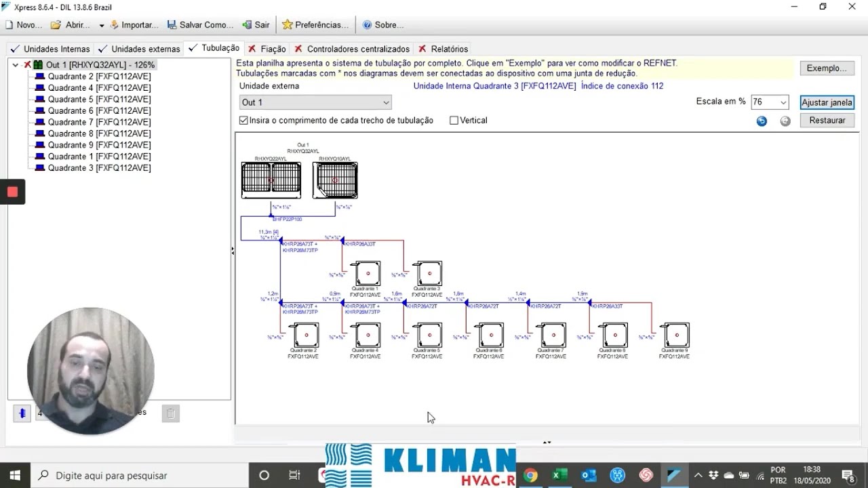The width and height of the screenshot is (868, 488).
Task: Open the Controladores centralizados tab
Action: [352, 49]
